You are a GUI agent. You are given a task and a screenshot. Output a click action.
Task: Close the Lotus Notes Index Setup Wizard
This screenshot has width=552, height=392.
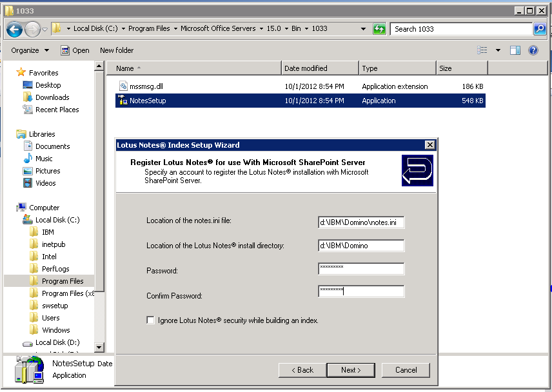point(430,145)
